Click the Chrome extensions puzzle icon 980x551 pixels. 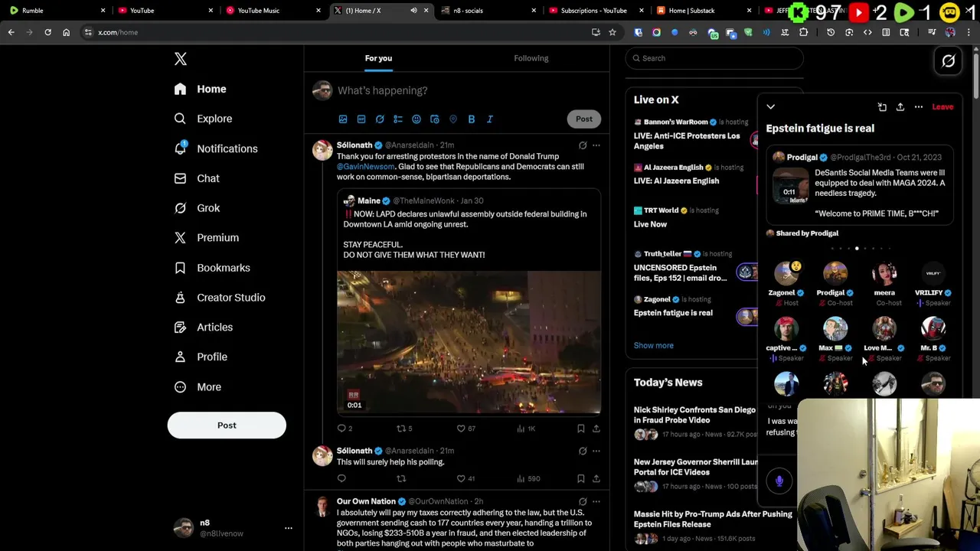click(803, 32)
